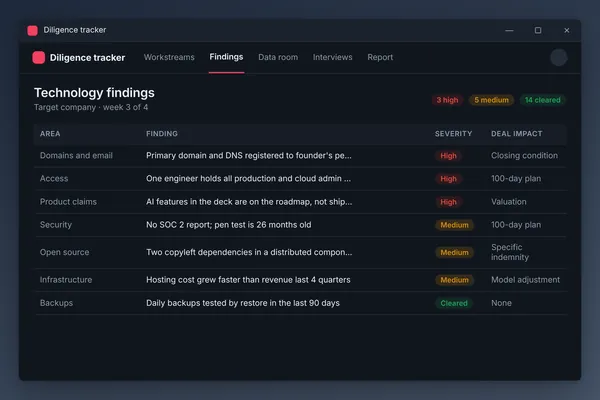Select the Open source area cell
600x400 pixels.
click(x=64, y=252)
